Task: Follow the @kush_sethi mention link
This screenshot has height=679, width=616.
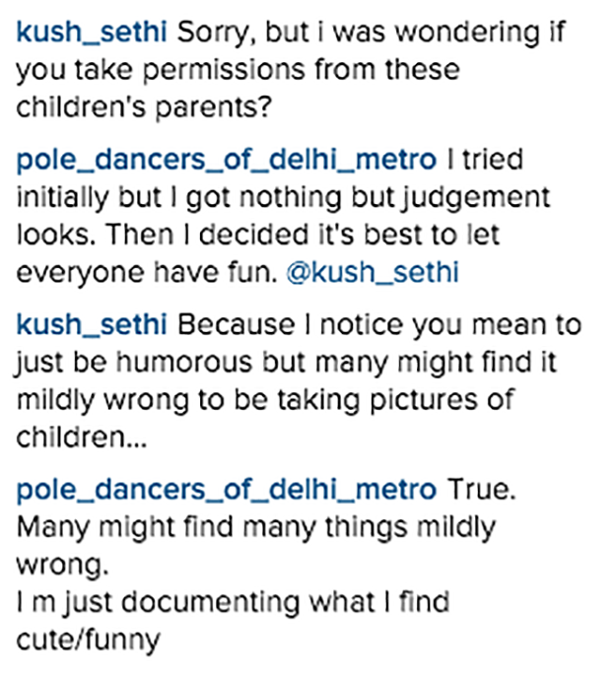Action: [373, 272]
